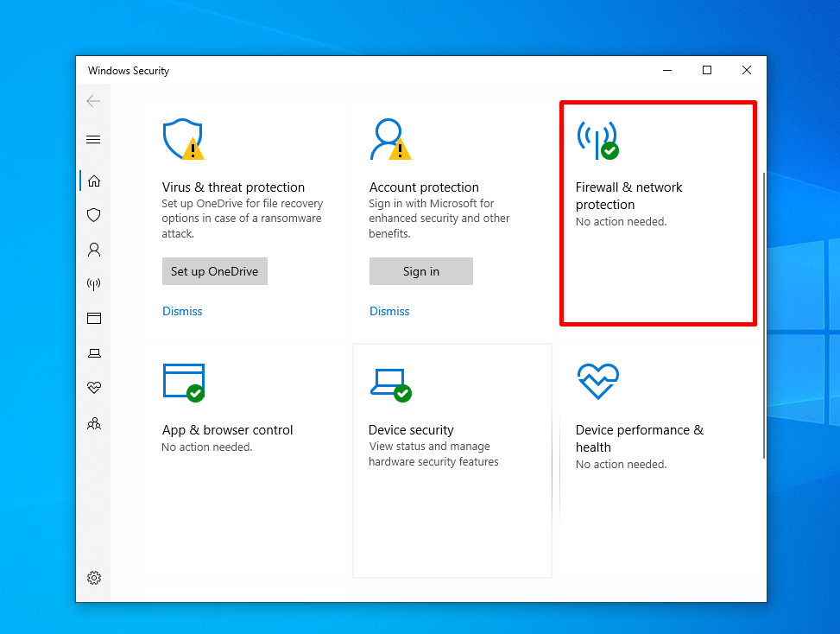Open Firewall & network protection heading
Screen dimensions: 840x634
[x=629, y=195]
